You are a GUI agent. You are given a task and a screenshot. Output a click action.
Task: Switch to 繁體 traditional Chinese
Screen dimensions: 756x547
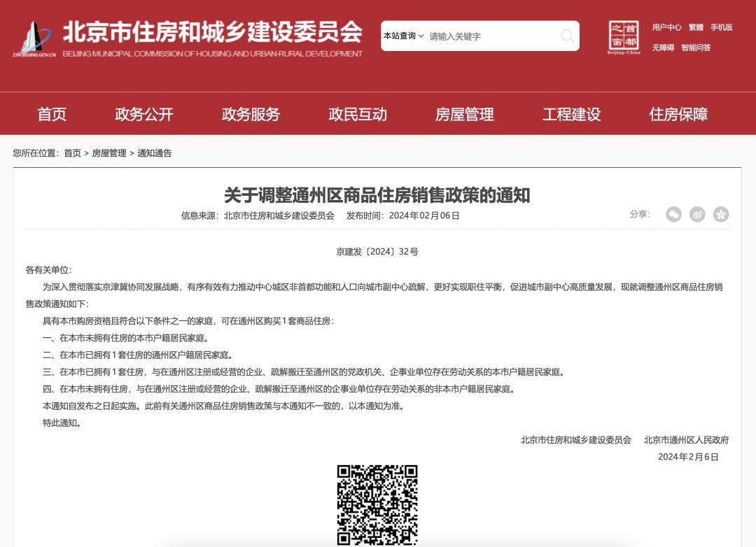[x=696, y=27]
